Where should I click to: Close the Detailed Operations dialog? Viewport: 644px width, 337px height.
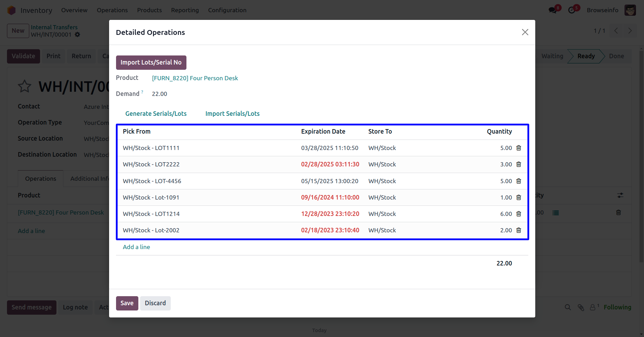(x=525, y=32)
